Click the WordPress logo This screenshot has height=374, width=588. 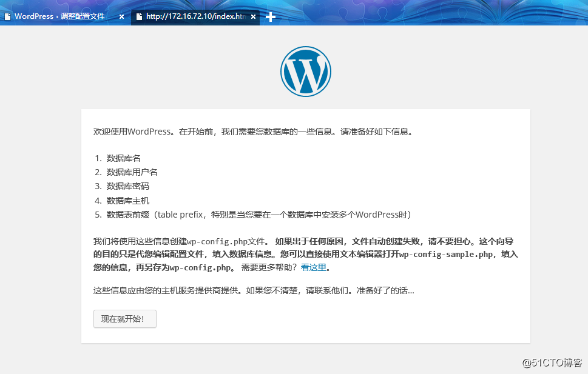coord(306,72)
